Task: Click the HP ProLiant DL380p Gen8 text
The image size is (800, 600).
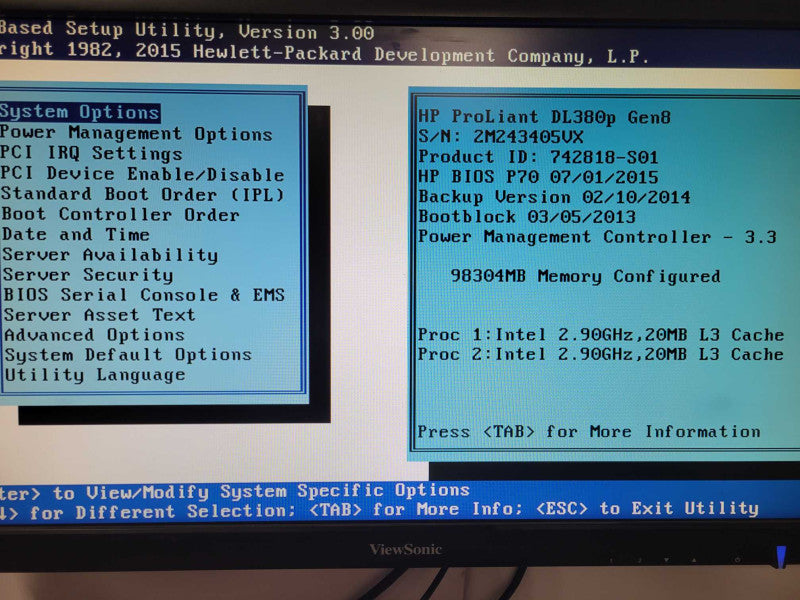Action: [x=544, y=117]
